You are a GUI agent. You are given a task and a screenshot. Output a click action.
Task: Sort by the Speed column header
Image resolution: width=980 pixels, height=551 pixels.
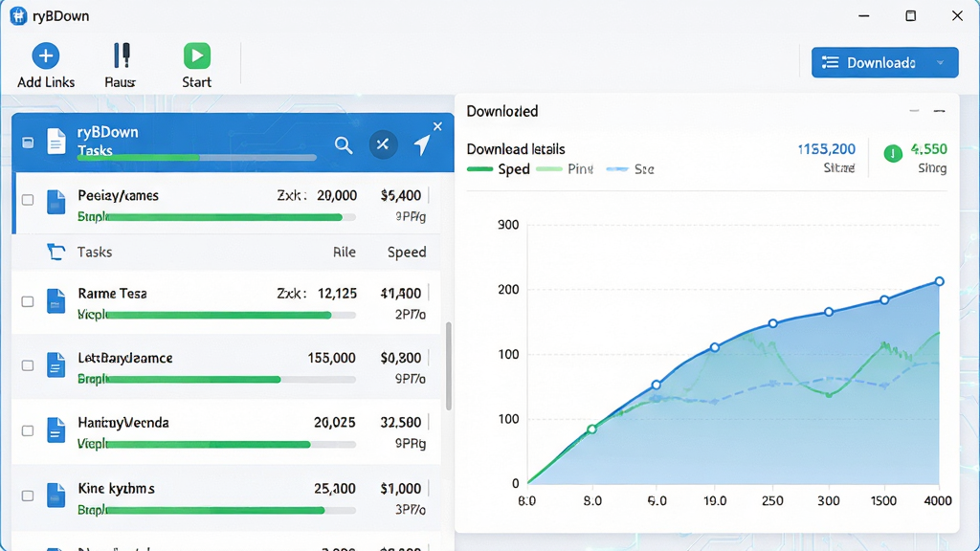407,252
